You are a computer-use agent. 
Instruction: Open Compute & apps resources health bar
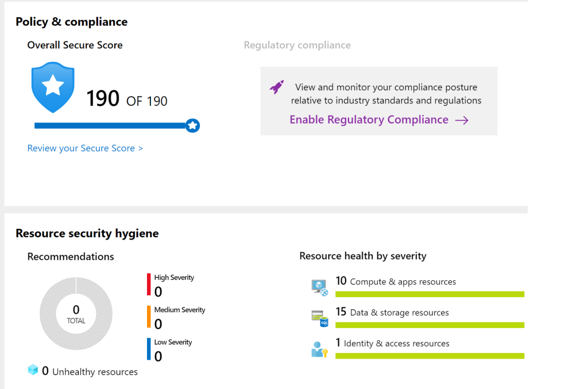[x=430, y=294]
